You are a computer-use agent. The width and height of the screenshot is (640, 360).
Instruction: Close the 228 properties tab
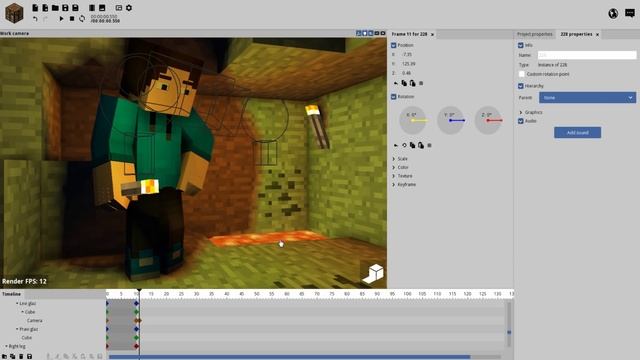598,35
